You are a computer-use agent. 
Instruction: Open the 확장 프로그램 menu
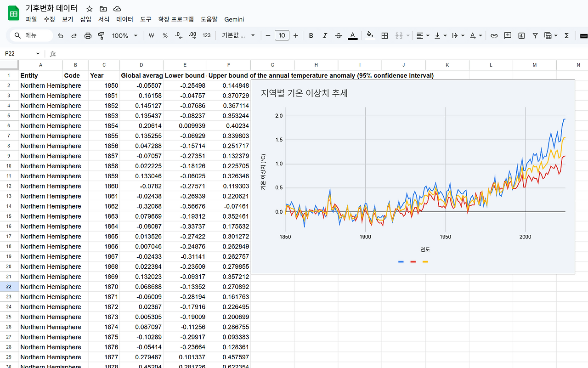point(175,19)
